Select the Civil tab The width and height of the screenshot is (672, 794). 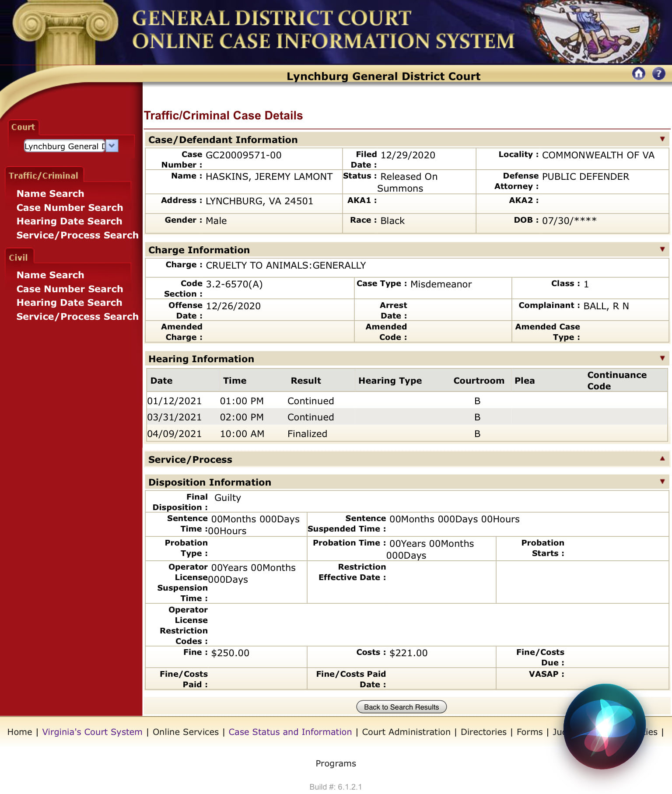18,257
